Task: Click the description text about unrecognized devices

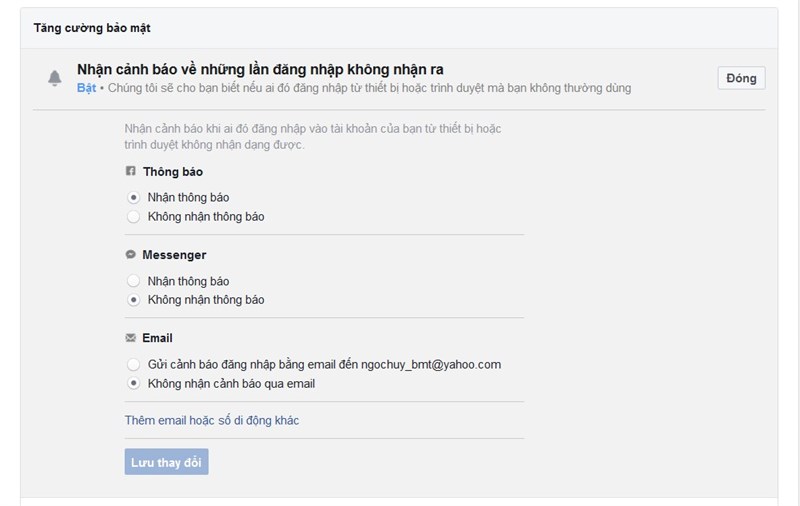Action: (x=313, y=137)
